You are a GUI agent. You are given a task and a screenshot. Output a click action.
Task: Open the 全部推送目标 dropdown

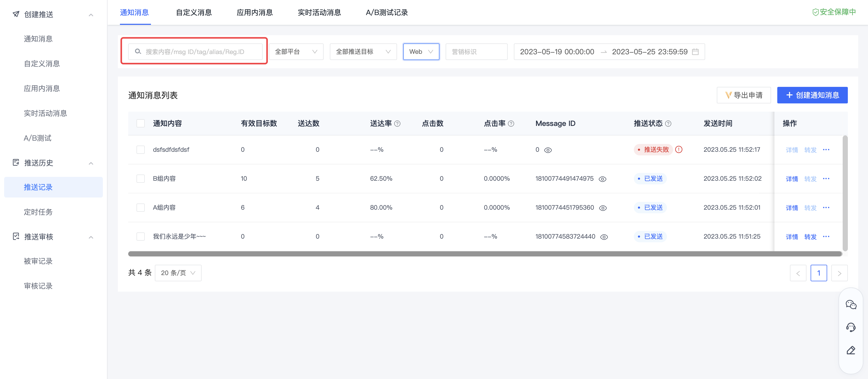pos(363,51)
